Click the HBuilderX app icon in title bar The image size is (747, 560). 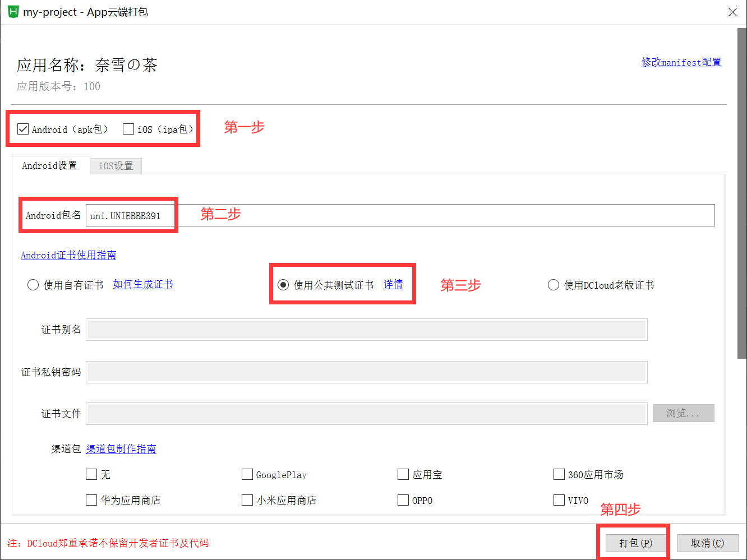tap(13, 12)
